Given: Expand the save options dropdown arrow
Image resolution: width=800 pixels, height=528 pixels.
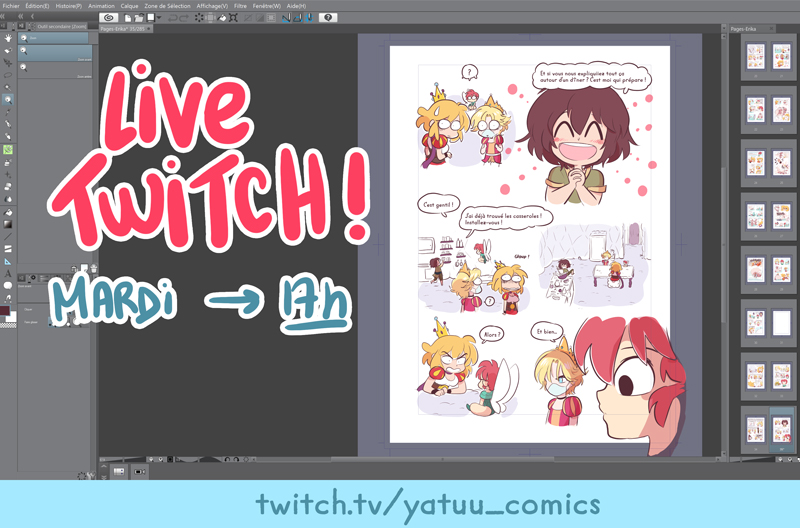Looking at the screenshot, I should point(159,18).
